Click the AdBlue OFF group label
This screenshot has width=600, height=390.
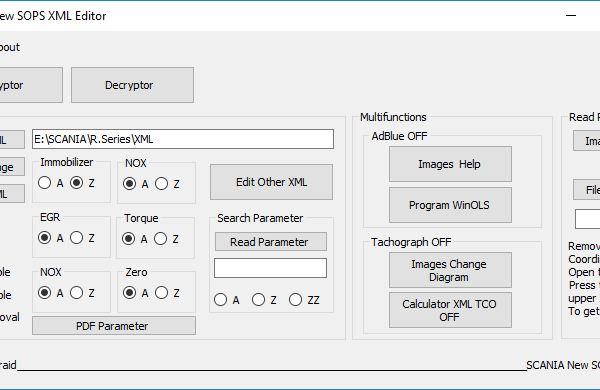point(399,136)
